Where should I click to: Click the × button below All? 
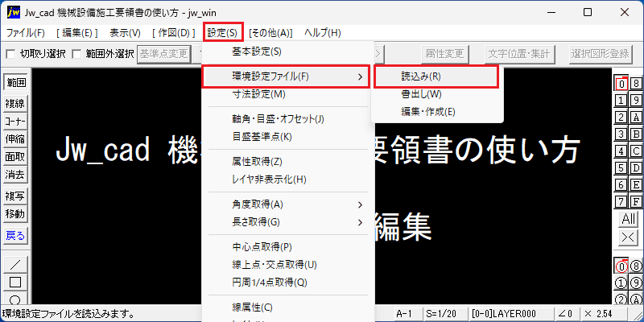[629, 236]
